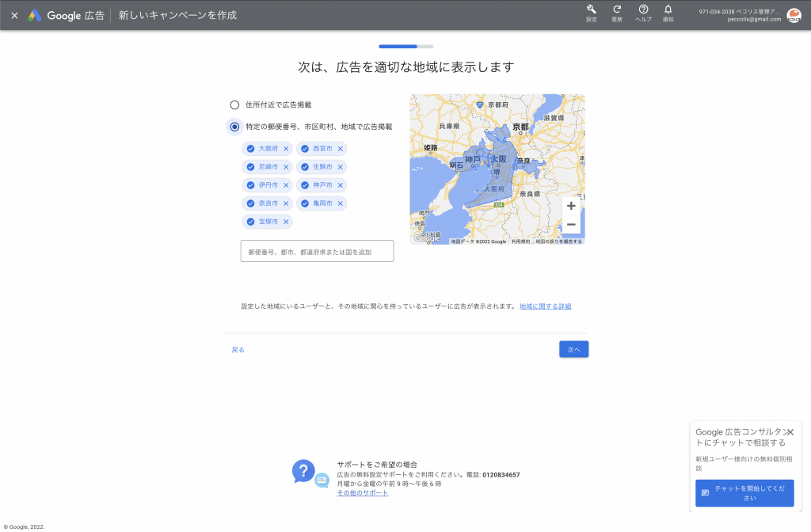Click the location search input field

click(x=317, y=251)
